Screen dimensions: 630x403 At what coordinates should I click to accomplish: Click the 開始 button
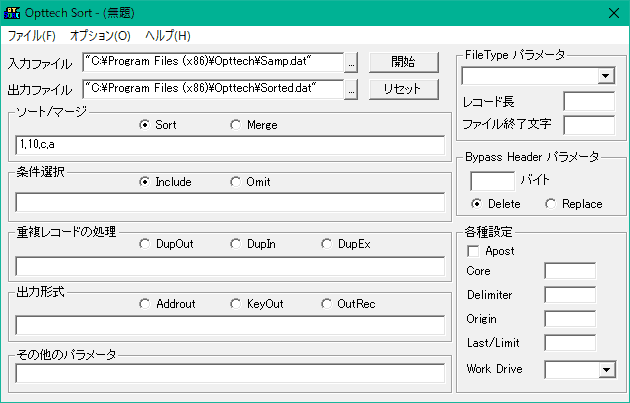coord(403,62)
